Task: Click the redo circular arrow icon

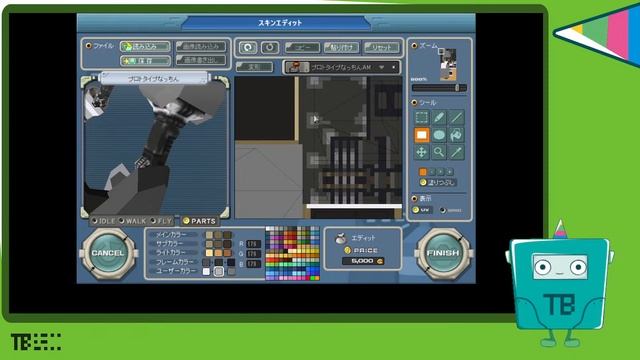Action: [269, 48]
